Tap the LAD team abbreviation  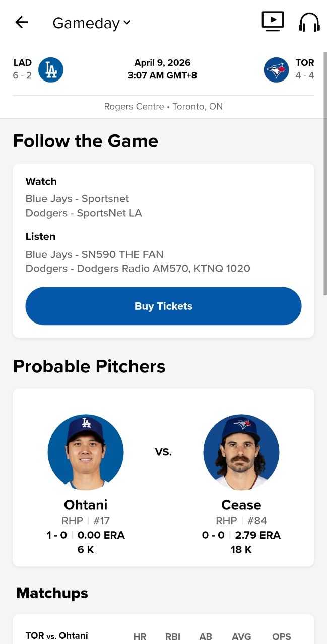tap(23, 63)
